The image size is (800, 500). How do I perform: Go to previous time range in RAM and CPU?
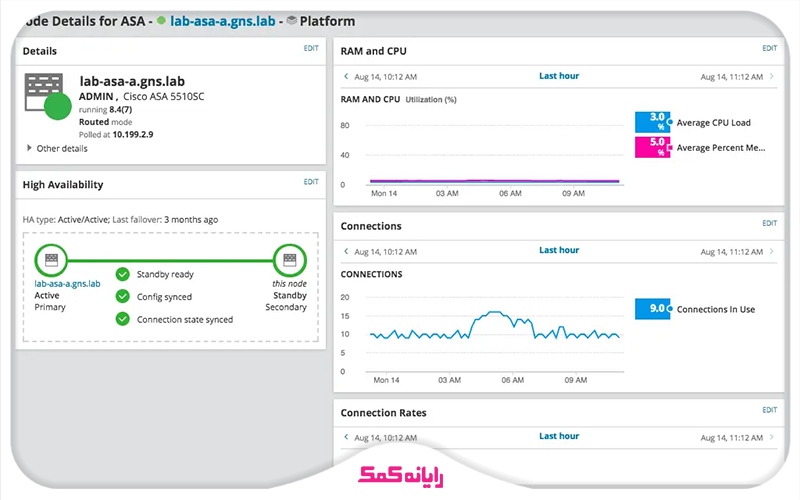pos(346,76)
